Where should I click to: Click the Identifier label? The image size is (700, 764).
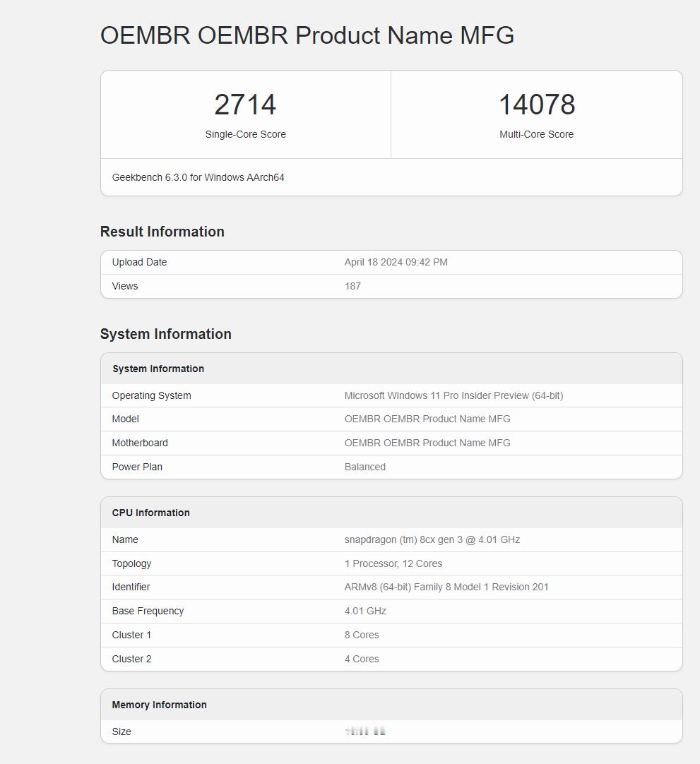(x=131, y=587)
